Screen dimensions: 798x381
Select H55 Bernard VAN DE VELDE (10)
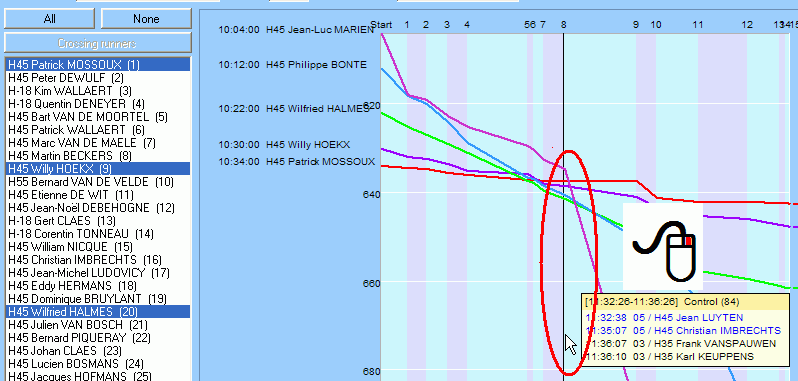coord(98,182)
